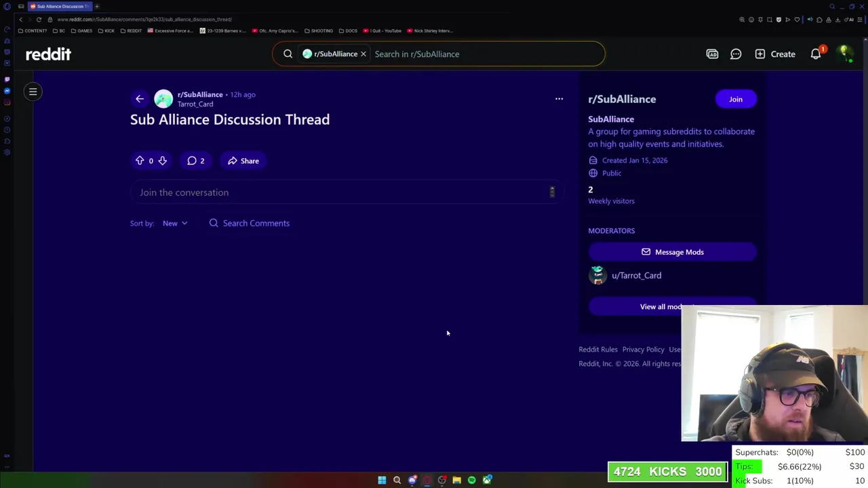This screenshot has height=488, width=868.
Task: Open Messenger in the browser sidebar
Action: click(7, 91)
